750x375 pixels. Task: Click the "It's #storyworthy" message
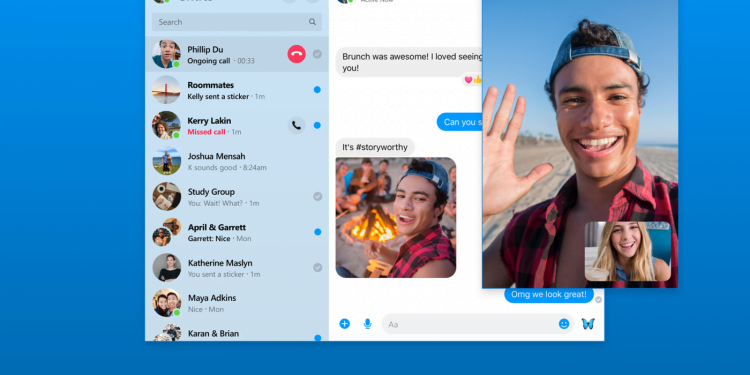click(x=375, y=147)
